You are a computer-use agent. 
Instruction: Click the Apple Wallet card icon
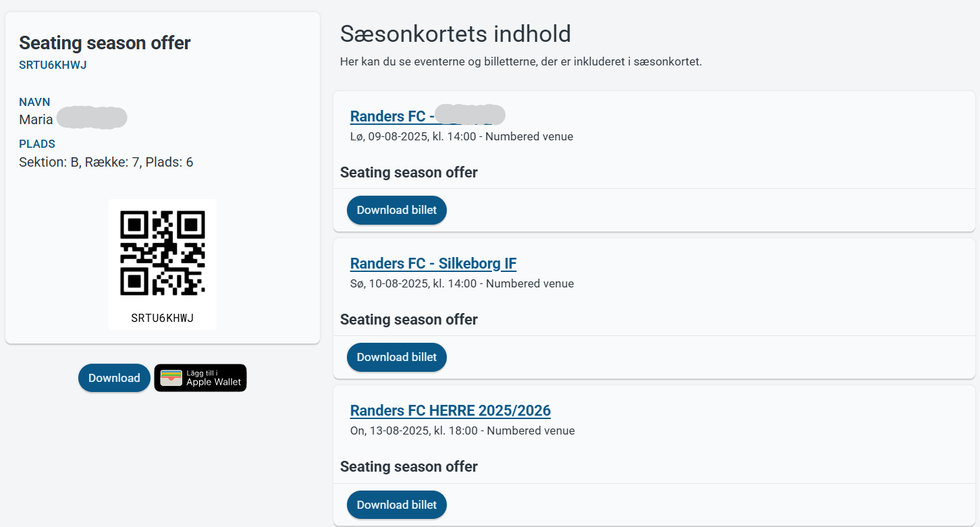(171, 378)
